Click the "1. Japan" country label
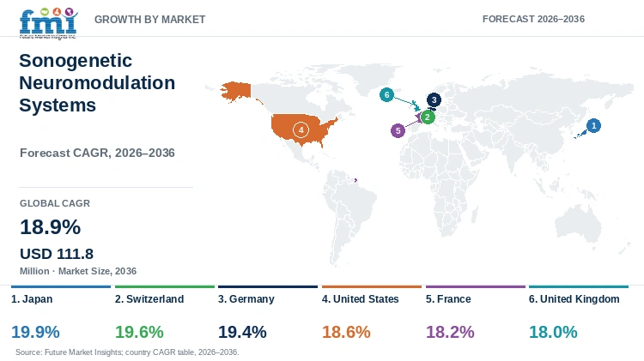This screenshot has height=361, width=644. pos(32,299)
